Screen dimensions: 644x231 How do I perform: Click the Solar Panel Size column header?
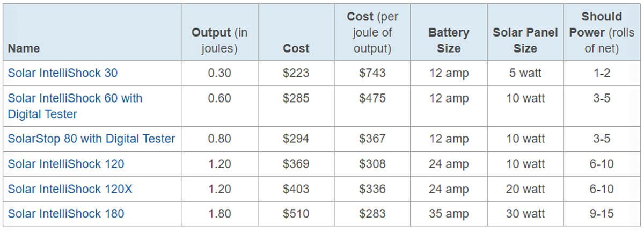pos(525,40)
